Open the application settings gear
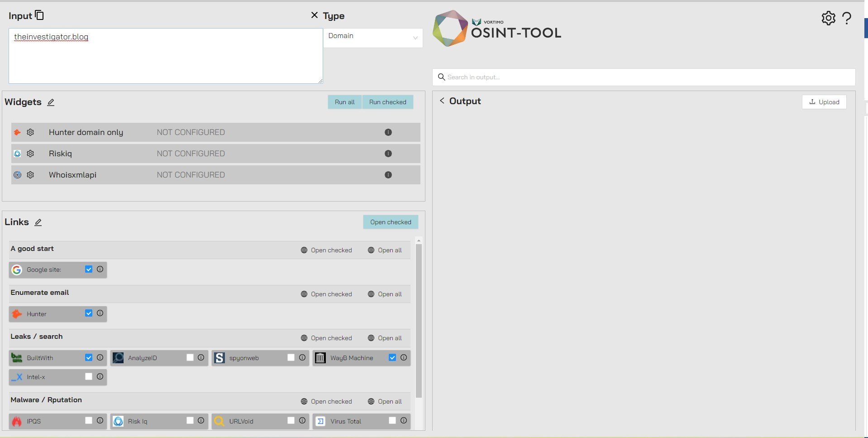868x438 pixels. click(x=829, y=18)
